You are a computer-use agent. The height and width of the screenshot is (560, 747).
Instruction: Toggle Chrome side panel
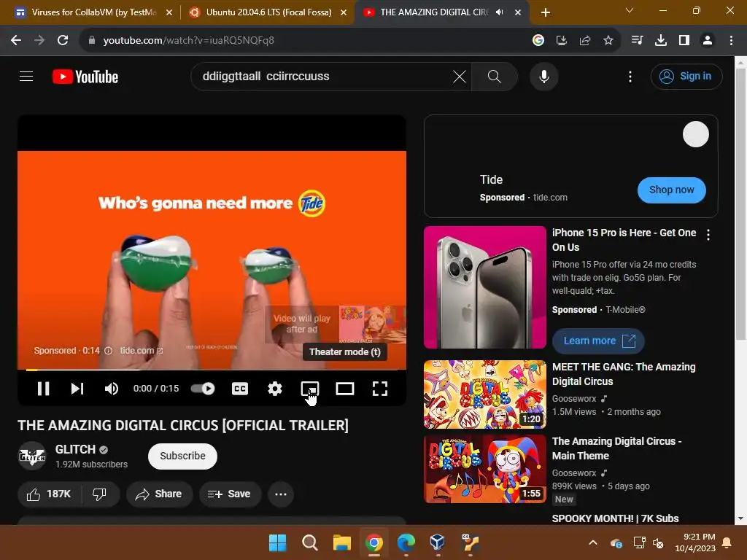(684, 41)
